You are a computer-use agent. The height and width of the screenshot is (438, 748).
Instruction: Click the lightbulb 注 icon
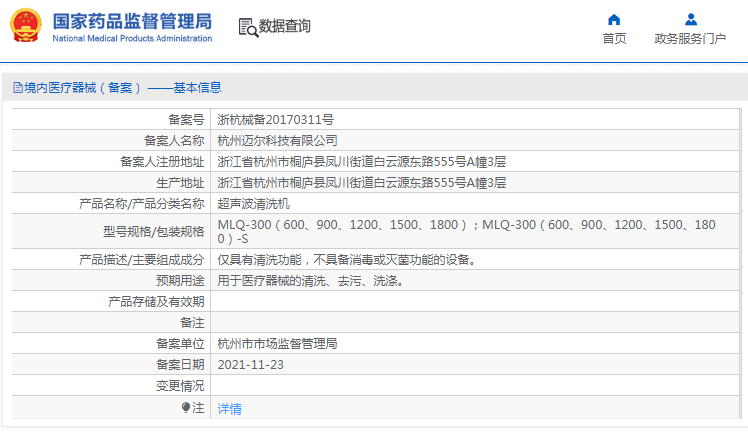[186, 407]
